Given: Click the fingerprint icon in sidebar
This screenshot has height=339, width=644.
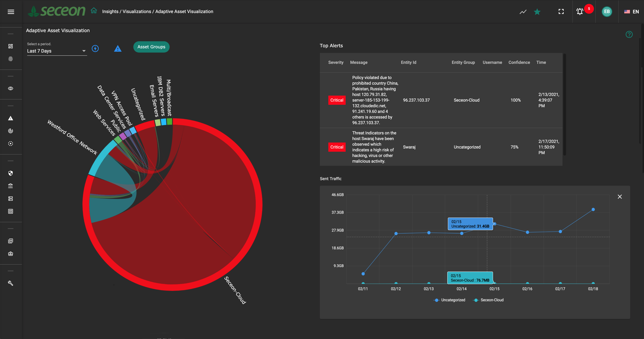Looking at the screenshot, I should pos(11,59).
